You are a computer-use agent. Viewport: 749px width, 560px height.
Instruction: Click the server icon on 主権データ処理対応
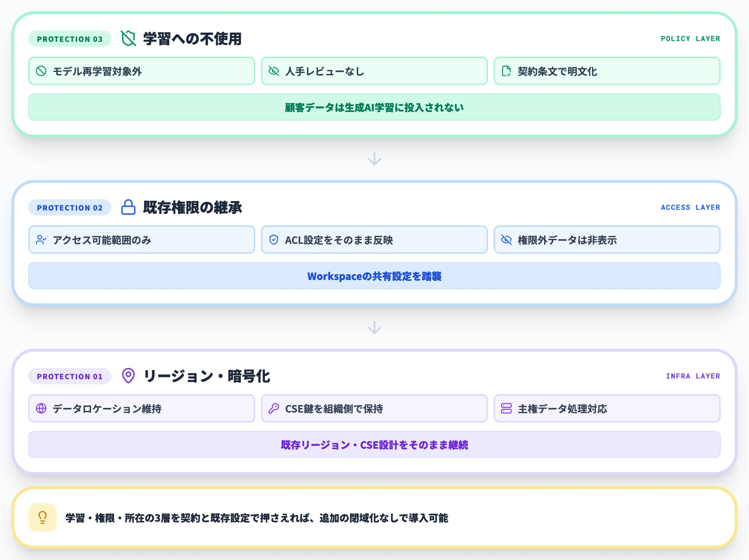(506, 409)
